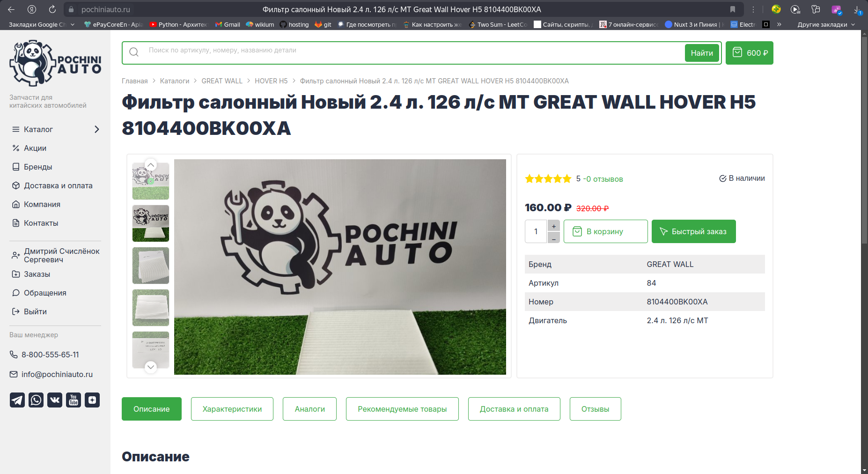Add product with В корзину button
This screenshot has height=474, width=868.
click(x=606, y=231)
